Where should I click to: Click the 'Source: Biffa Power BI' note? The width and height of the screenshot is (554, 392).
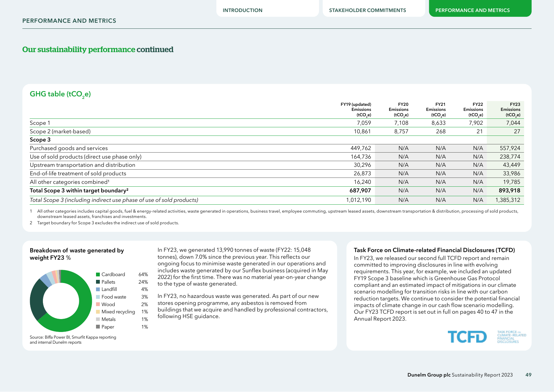(x=73, y=340)
